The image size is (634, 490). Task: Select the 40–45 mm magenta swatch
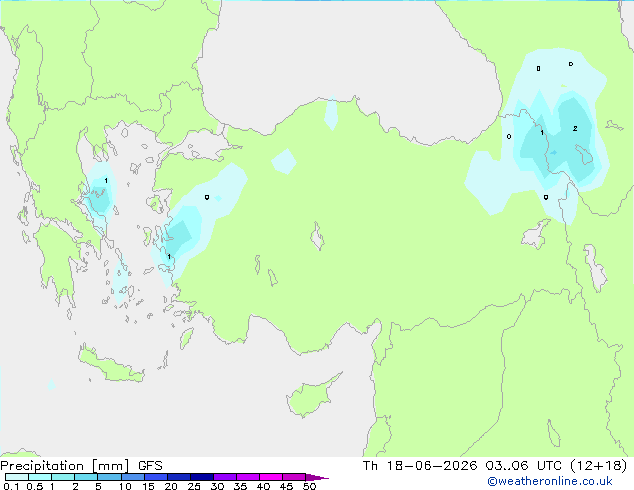271,477
